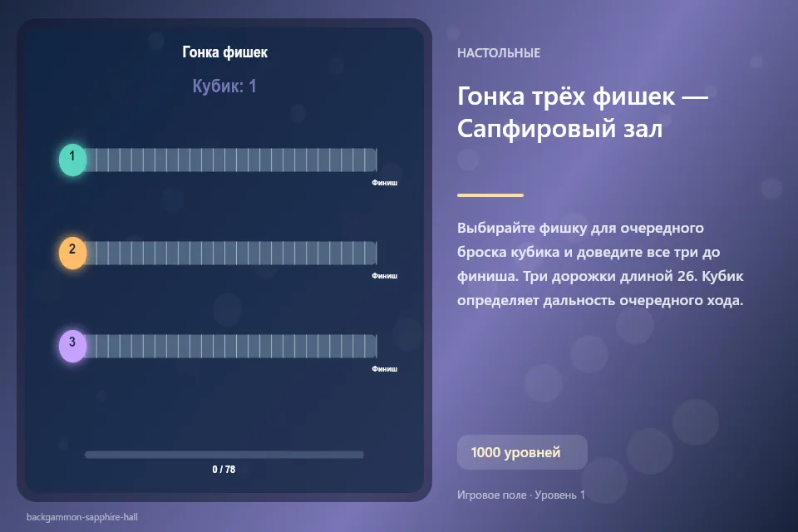Screen dimensions: 798x532
Task: Select the orange chip numbered 2
Action: coord(73,253)
